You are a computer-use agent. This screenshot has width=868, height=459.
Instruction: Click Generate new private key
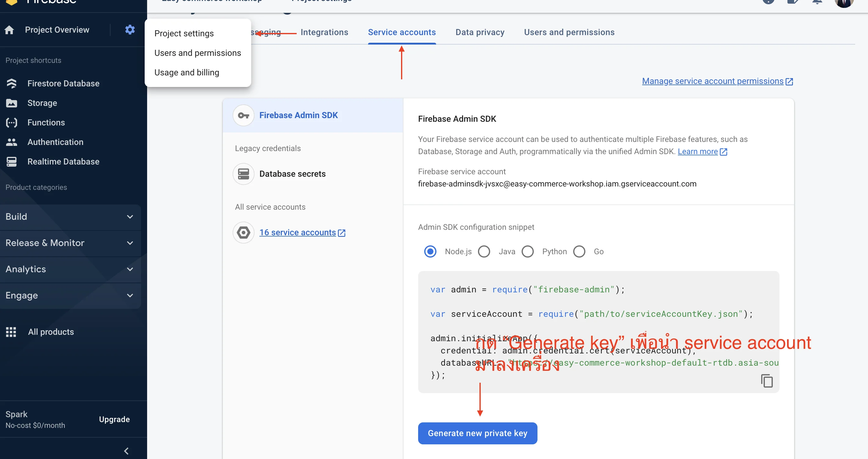point(477,433)
